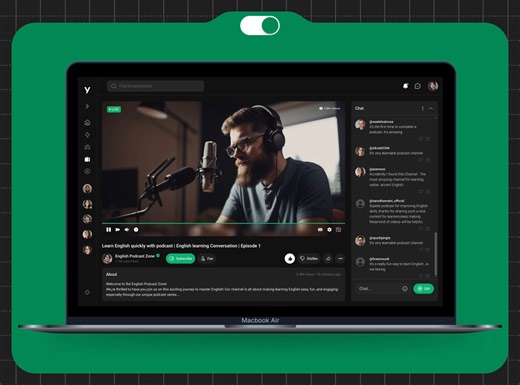Like the 'Superb podcast for improving English' comment

click(421, 229)
